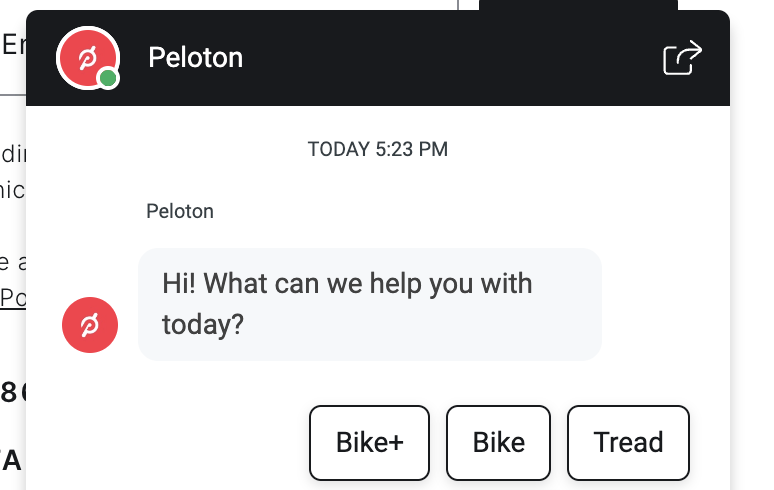Click the green online status dot

108,78
